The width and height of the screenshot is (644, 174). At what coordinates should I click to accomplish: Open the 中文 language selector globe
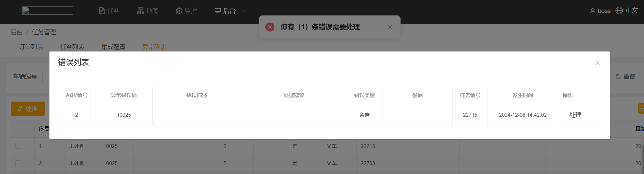(x=619, y=11)
